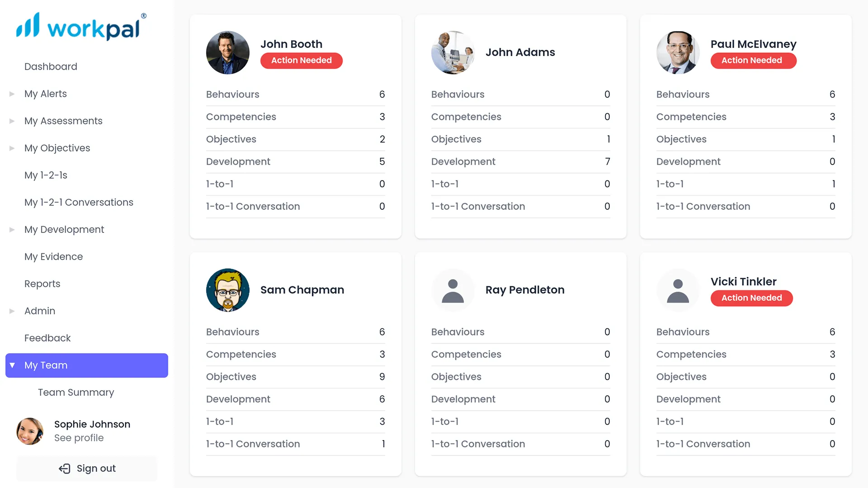Image resolution: width=868 pixels, height=488 pixels.
Task: Open the Reports page
Action: [x=42, y=284]
